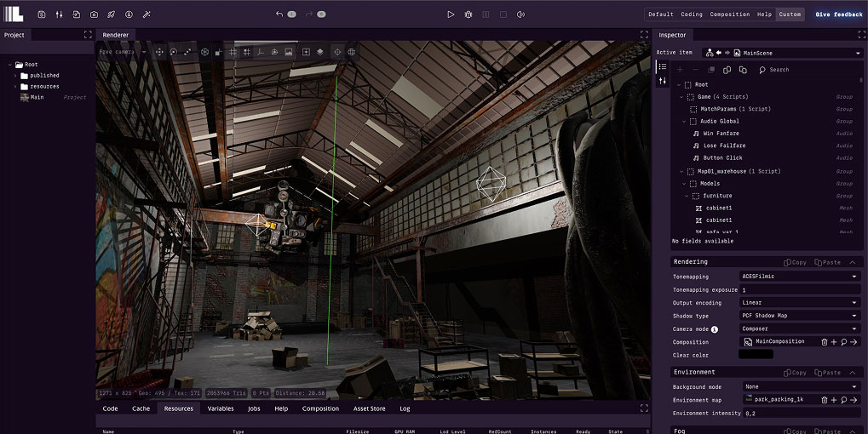868x434 pixels.
Task: Toggle the wireframe sphere icon in renderer toolbar
Action: coord(204,52)
